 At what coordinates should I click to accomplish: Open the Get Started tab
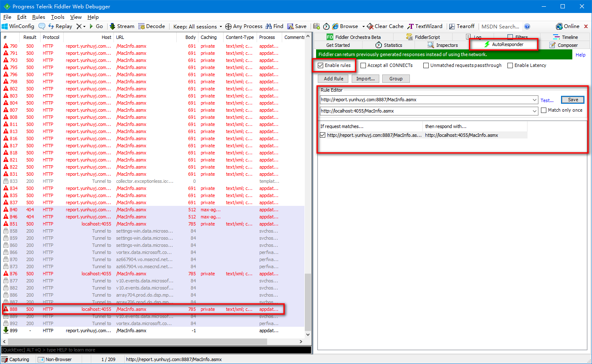point(338,45)
